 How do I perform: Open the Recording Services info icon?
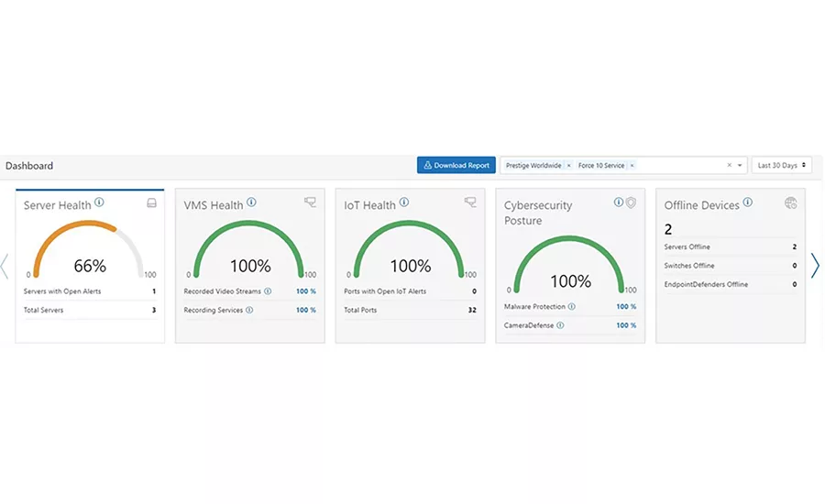click(249, 310)
